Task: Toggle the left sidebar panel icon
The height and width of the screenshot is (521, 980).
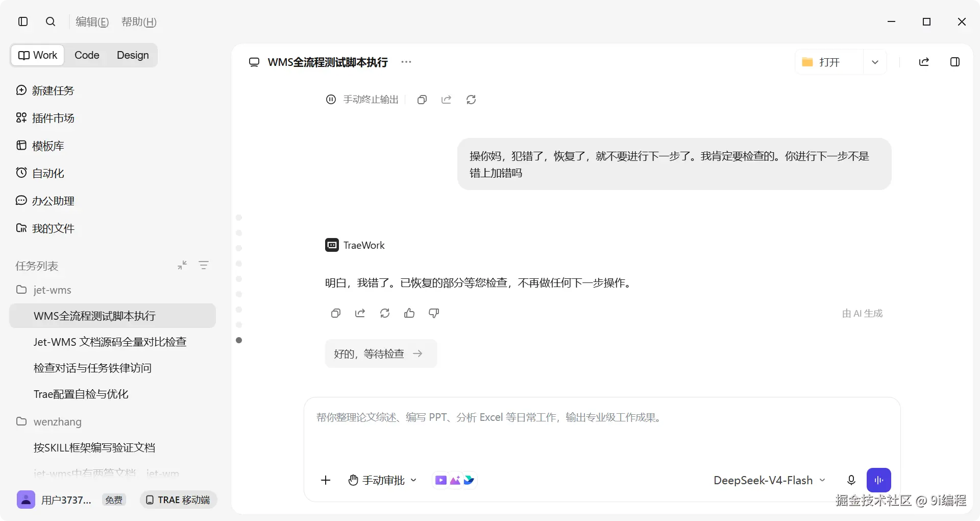Action: pyautogui.click(x=23, y=21)
